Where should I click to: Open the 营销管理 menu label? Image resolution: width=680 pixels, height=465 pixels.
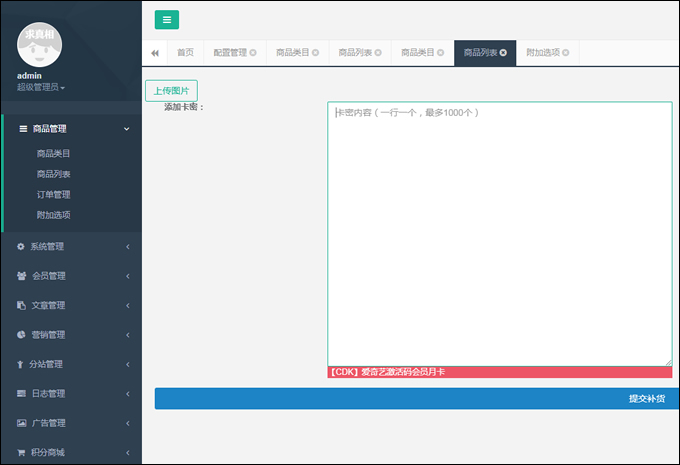point(48,335)
